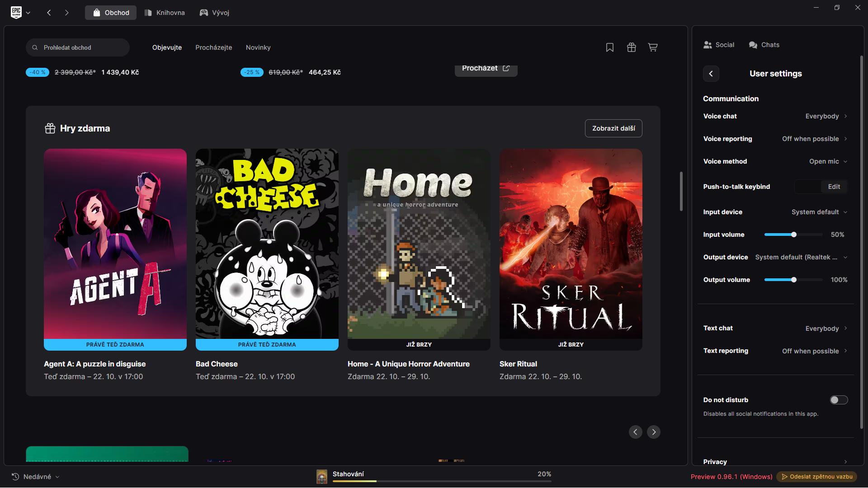Click Odeslat zpětnou vazbu feedback button
Screen dimensions: 868x488
click(x=817, y=477)
